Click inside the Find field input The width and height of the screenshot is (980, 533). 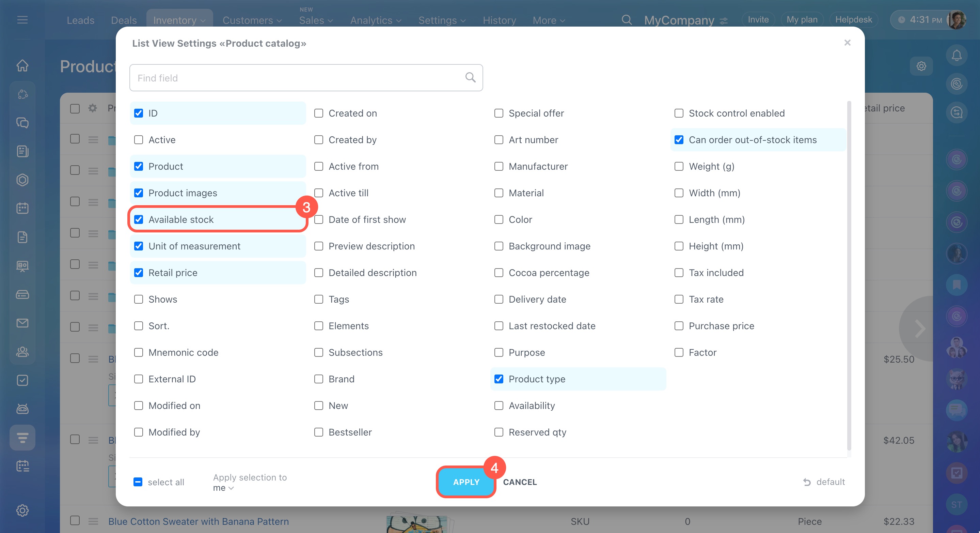pyautogui.click(x=297, y=78)
